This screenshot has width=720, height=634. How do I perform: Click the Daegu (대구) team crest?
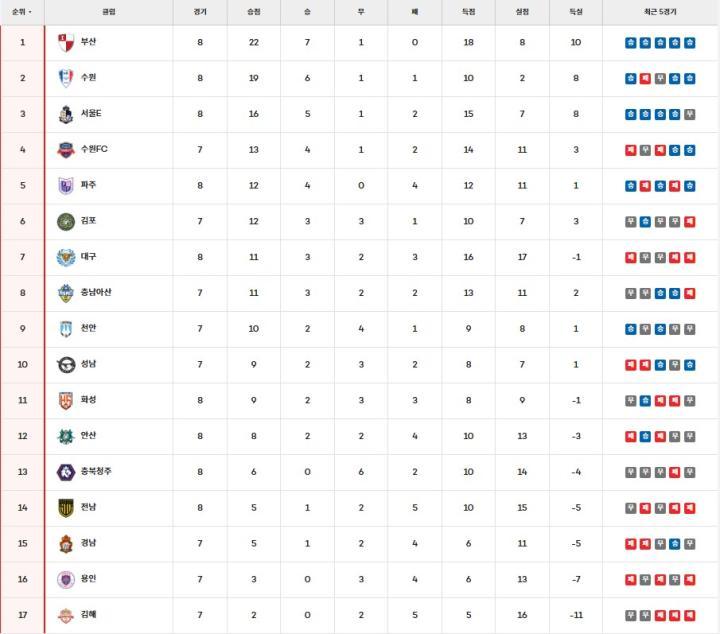tap(66, 257)
